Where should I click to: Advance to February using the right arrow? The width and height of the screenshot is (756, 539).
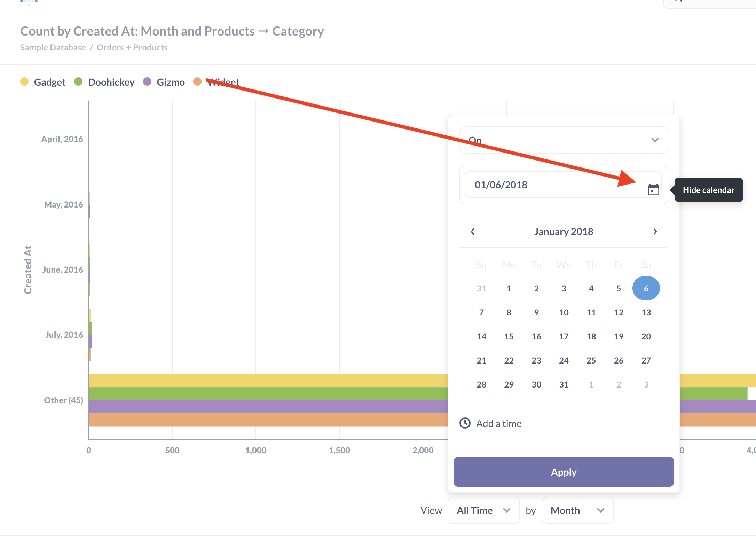coord(655,232)
